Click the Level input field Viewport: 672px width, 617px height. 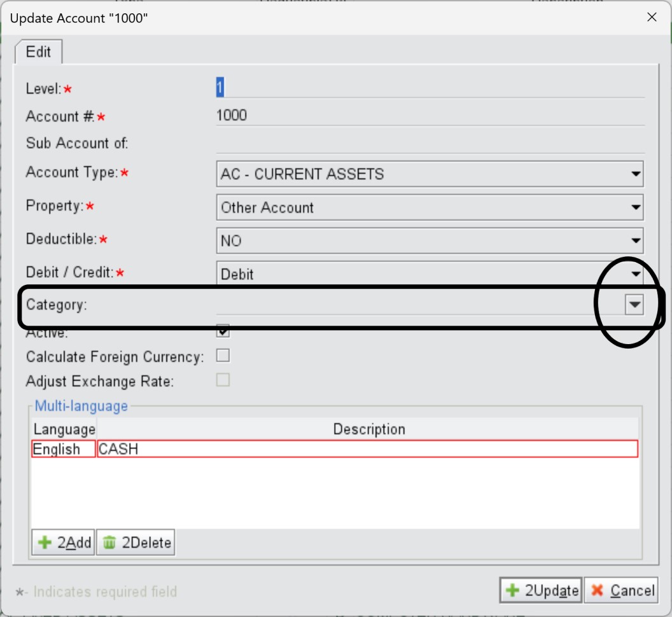430,88
